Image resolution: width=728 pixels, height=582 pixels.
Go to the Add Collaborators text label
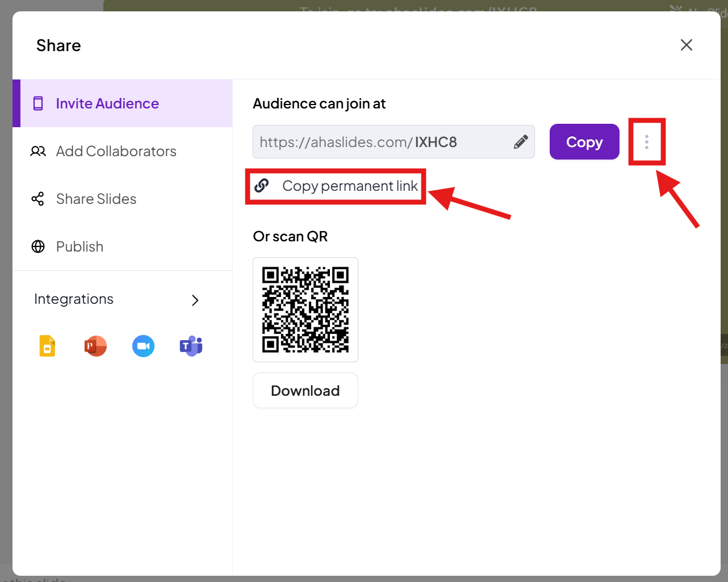(x=116, y=152)
